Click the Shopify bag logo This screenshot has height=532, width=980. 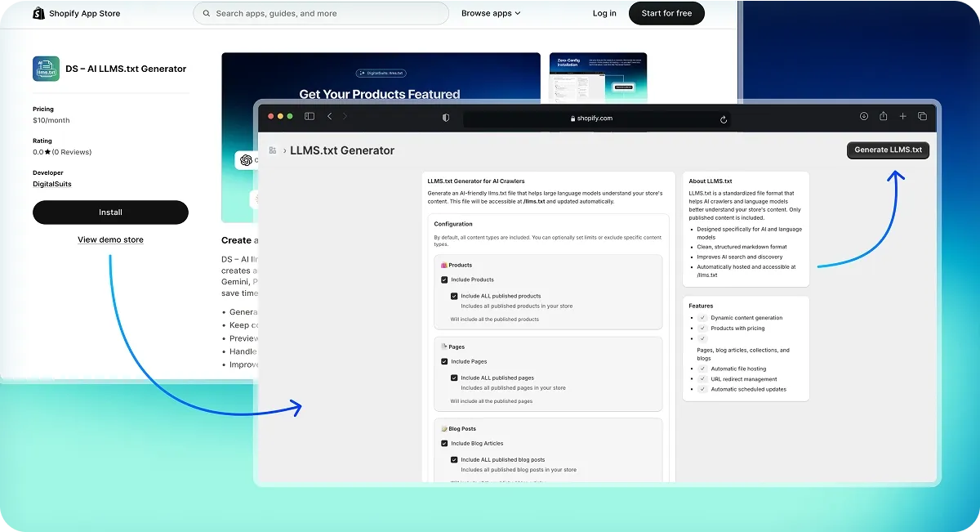point(38,13)
